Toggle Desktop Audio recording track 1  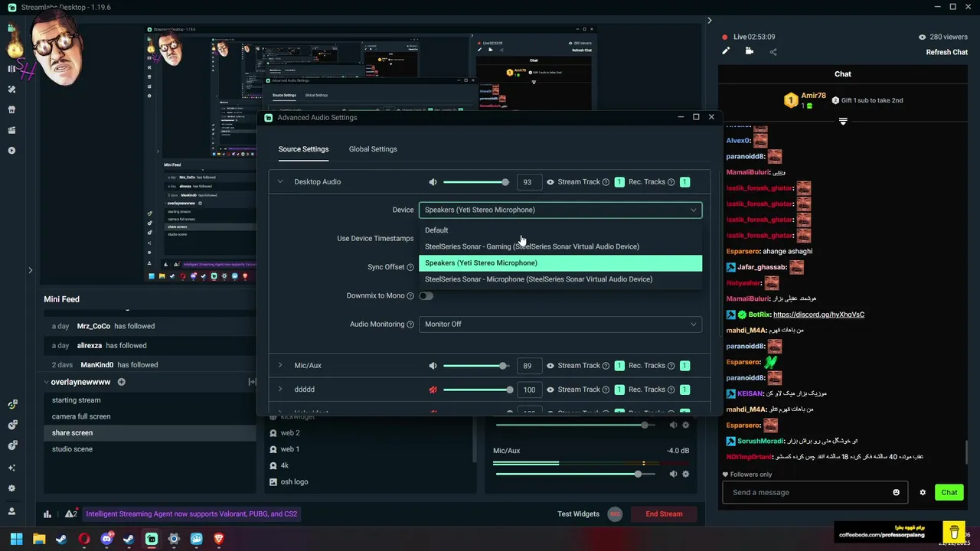point(684,182)
